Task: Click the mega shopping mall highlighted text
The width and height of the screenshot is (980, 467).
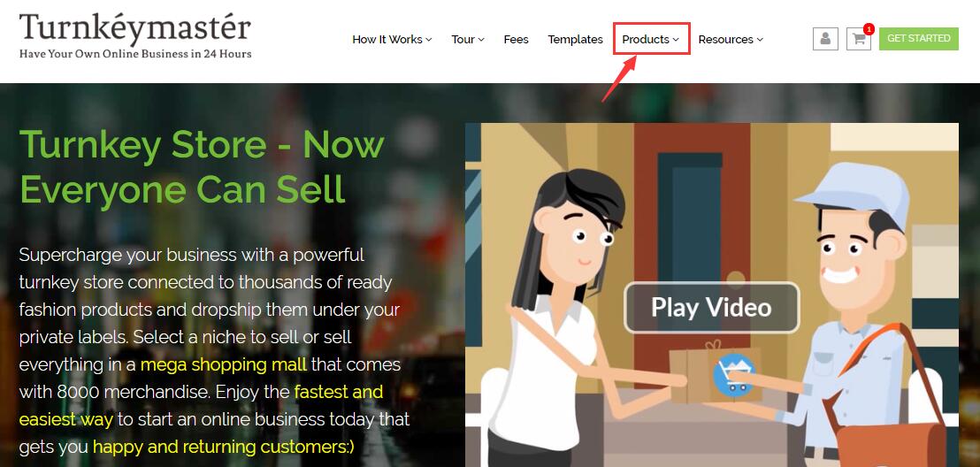Action: pos(224,364)
